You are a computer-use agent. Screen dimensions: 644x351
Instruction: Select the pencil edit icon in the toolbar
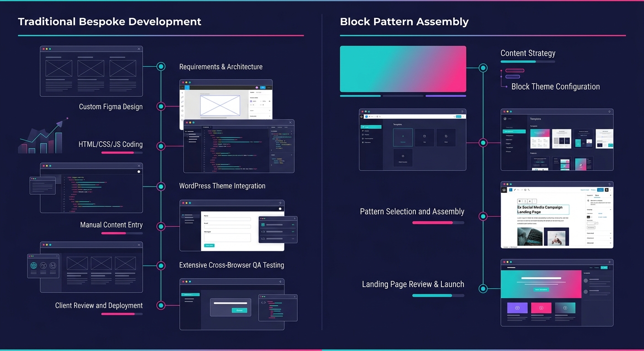point(515,190)
